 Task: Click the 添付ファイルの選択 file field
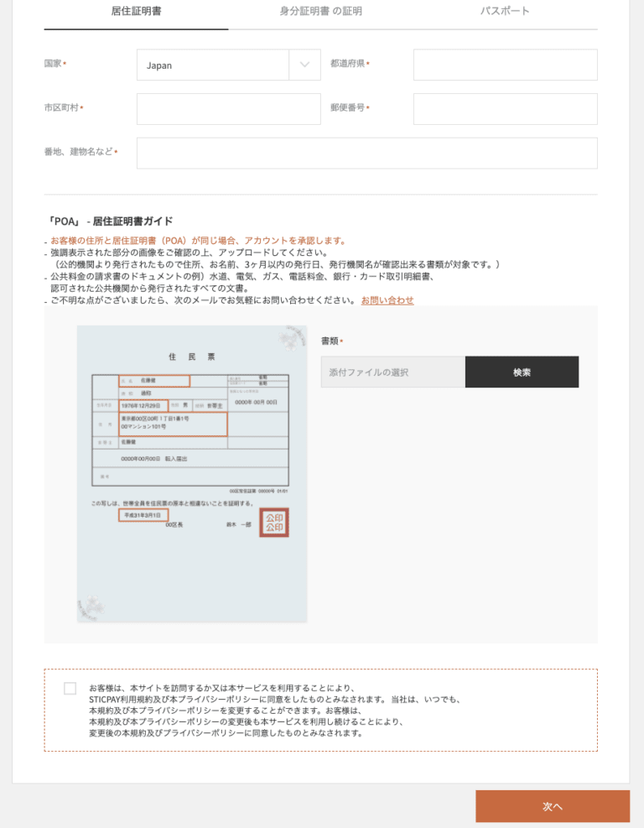[x=392, y=372]
